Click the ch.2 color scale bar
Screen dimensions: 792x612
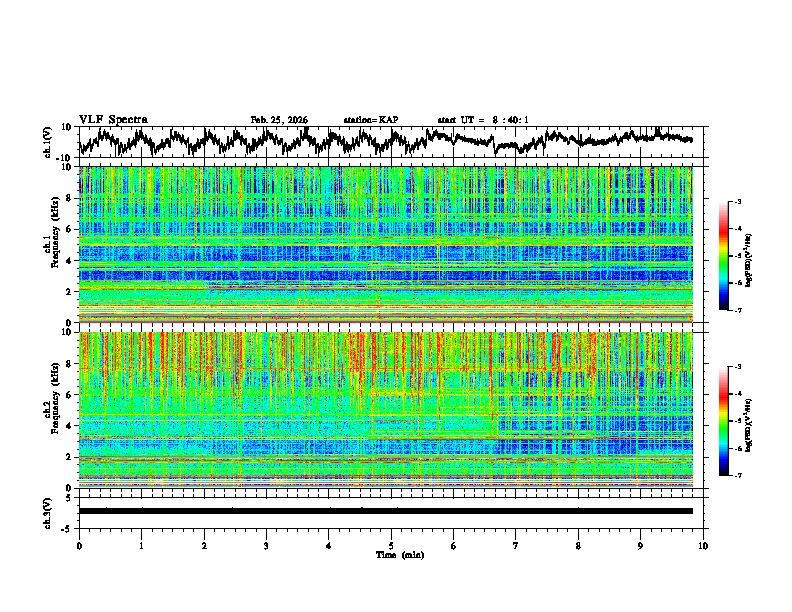pos(724,421)
